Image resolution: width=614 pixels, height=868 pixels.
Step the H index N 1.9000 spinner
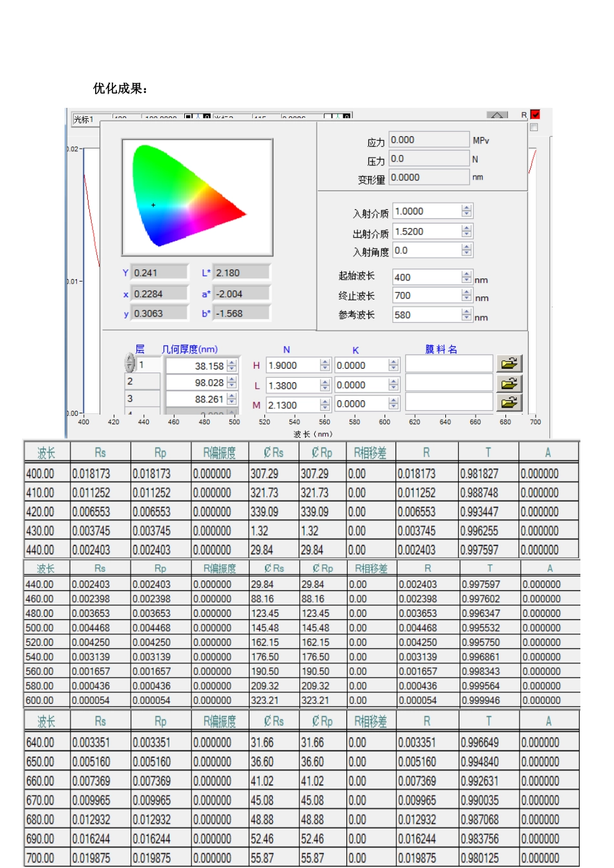pos(325,365)
